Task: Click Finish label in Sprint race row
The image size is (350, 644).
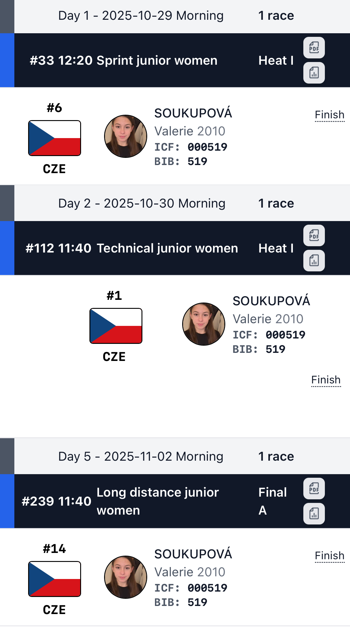Action: [x=329, y=115]
